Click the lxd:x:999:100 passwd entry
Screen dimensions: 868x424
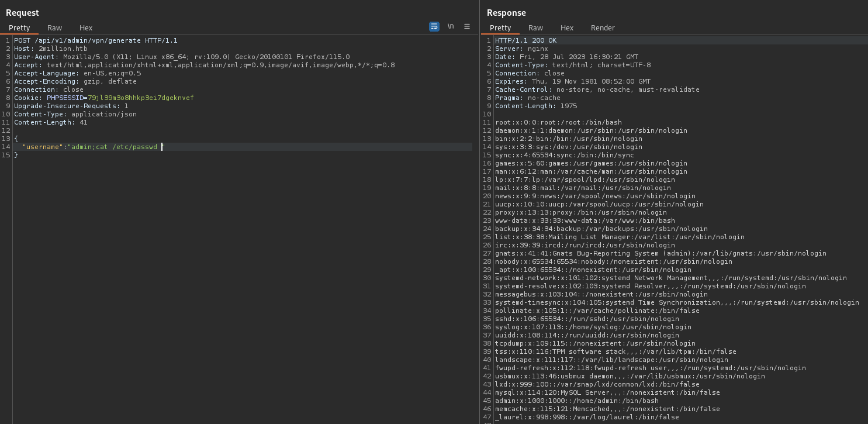click(597, 384)
